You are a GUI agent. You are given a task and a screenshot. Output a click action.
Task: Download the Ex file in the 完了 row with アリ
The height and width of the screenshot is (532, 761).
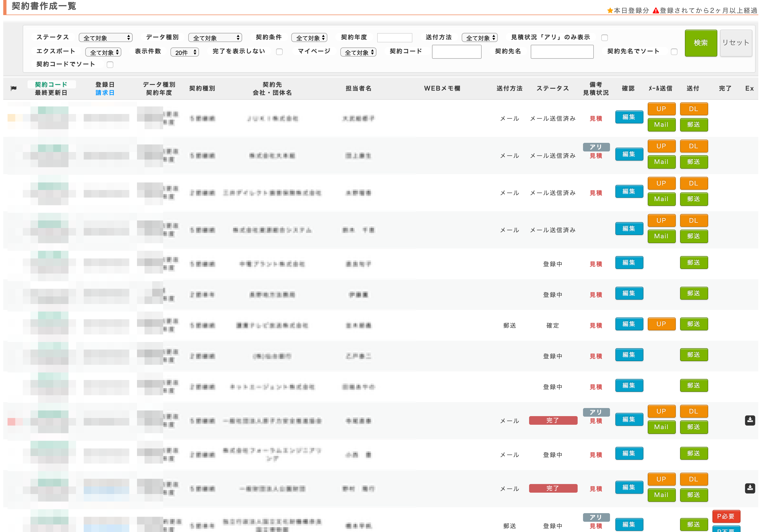coord(750,420)
